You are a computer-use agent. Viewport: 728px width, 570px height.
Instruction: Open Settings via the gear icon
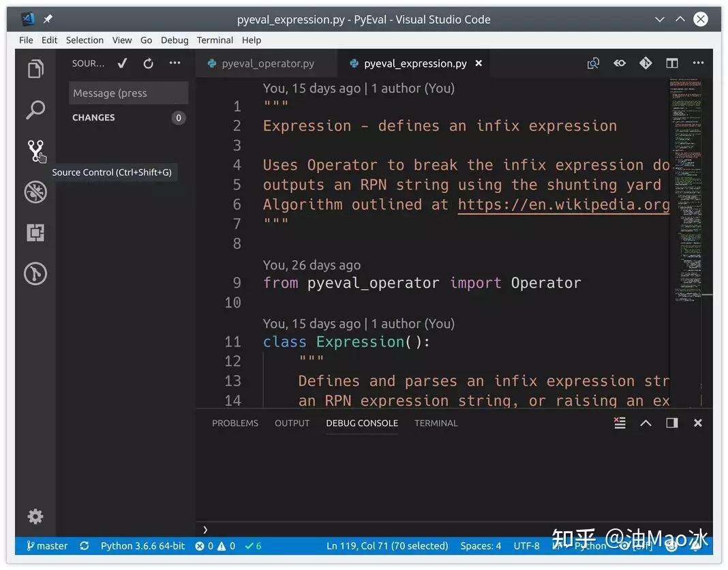[35, 516]
